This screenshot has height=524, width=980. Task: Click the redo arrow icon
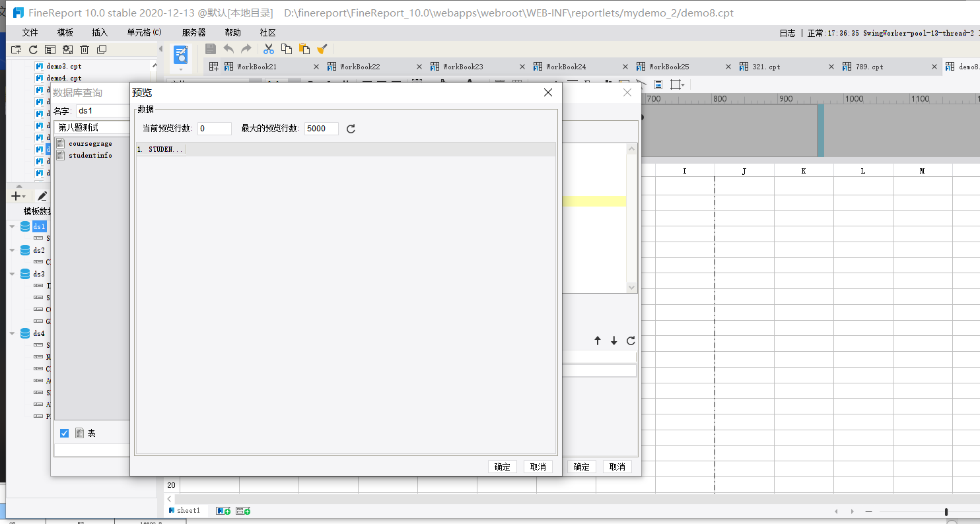(246, 49)
